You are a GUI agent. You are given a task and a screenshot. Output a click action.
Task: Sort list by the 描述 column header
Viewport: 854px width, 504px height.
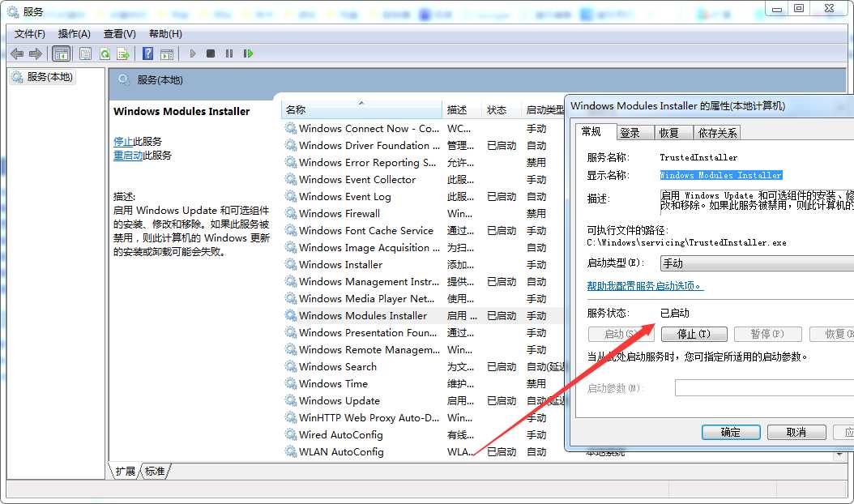pos(461,109)
